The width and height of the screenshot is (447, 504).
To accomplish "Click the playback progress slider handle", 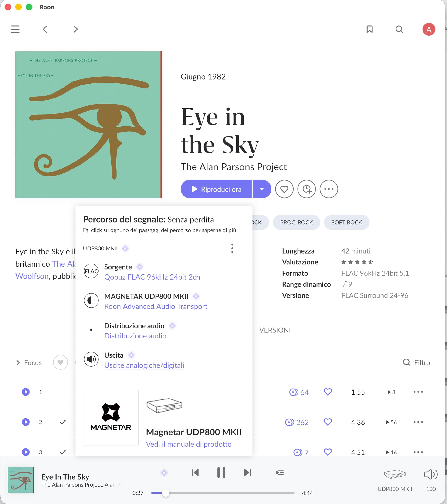I will click(x=166, y=493).
